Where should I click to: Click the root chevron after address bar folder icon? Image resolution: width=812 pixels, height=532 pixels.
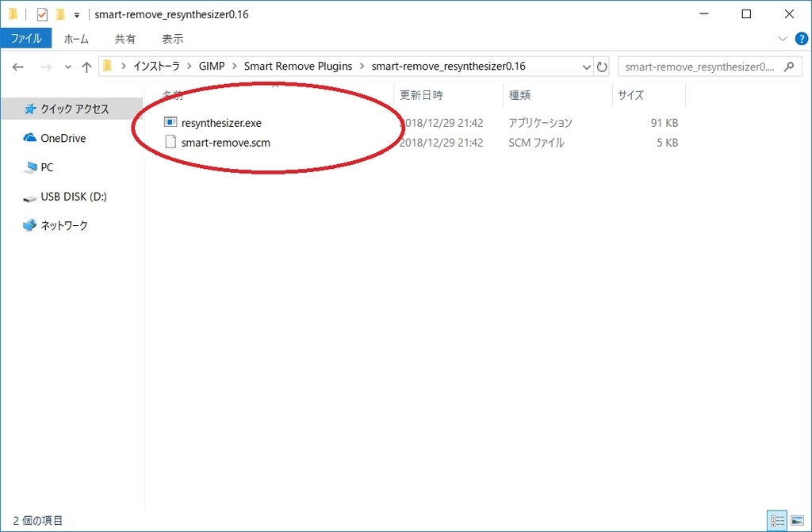123,67
